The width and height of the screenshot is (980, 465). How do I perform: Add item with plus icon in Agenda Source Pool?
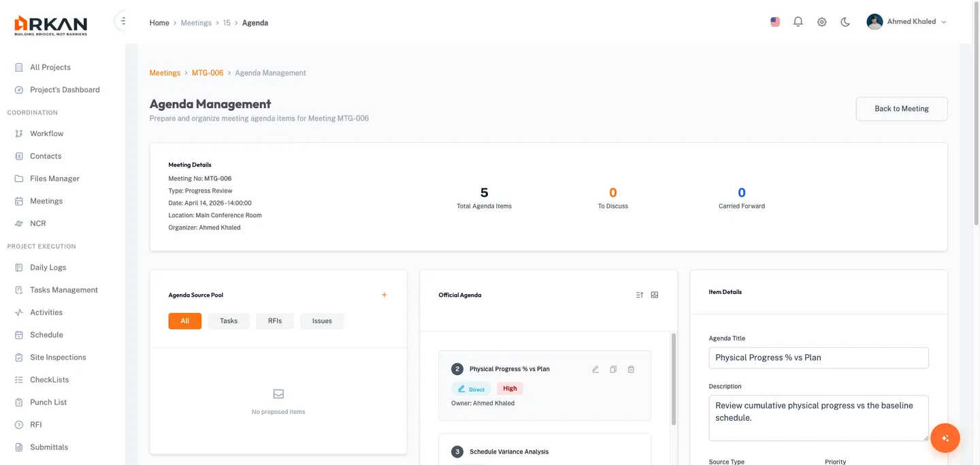[x=385, y=295]
